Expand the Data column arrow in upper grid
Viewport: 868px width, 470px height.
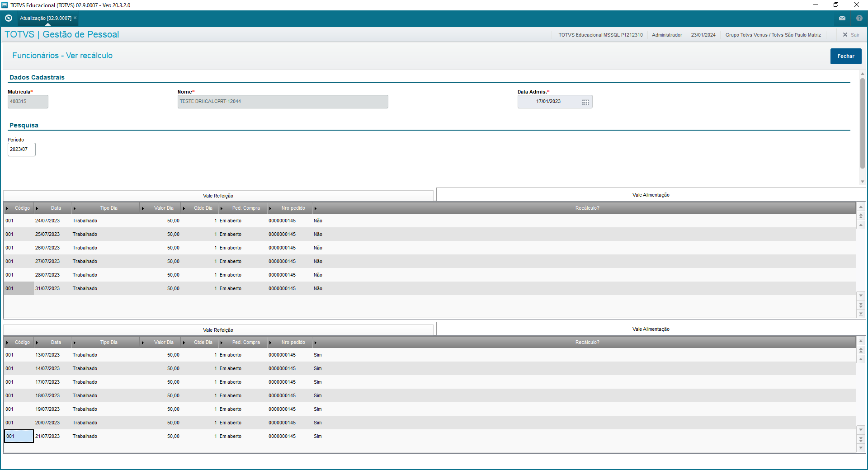coord(37,208)
